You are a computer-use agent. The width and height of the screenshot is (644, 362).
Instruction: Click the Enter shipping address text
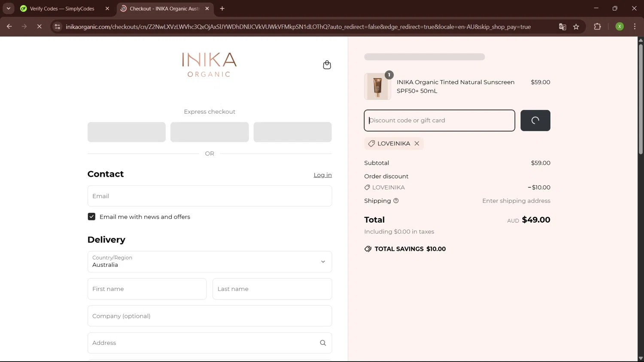point(516,201)
